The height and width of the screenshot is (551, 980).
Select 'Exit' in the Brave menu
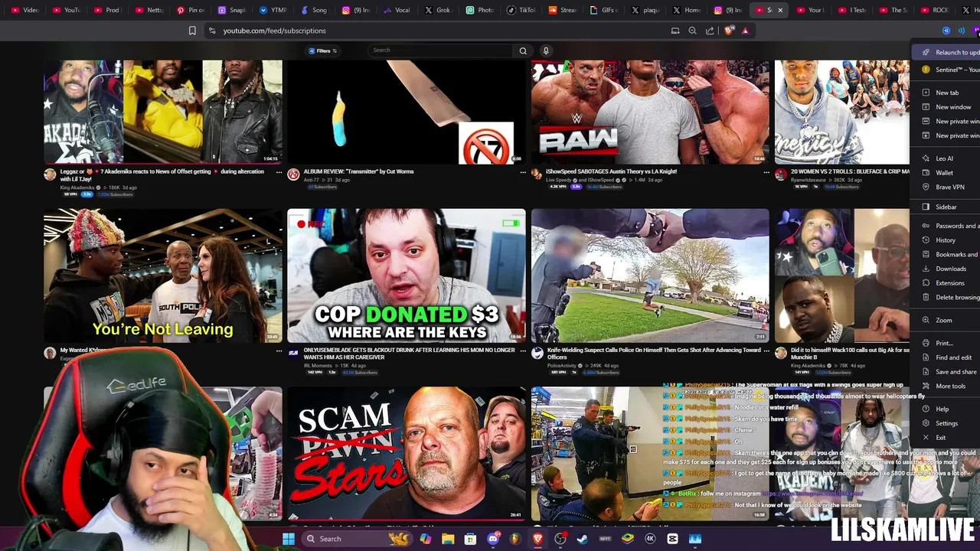coord(946,438)
